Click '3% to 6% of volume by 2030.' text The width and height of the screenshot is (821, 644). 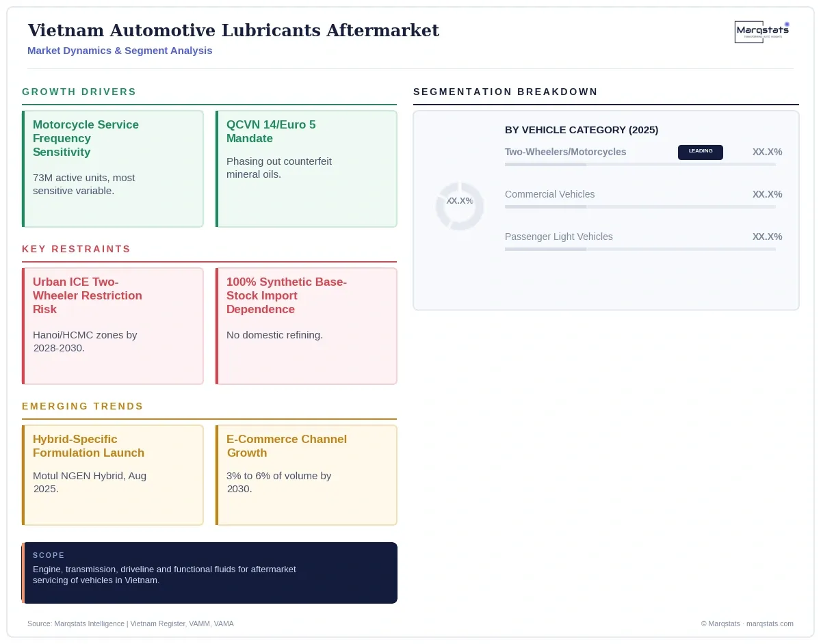click(279, 482)
